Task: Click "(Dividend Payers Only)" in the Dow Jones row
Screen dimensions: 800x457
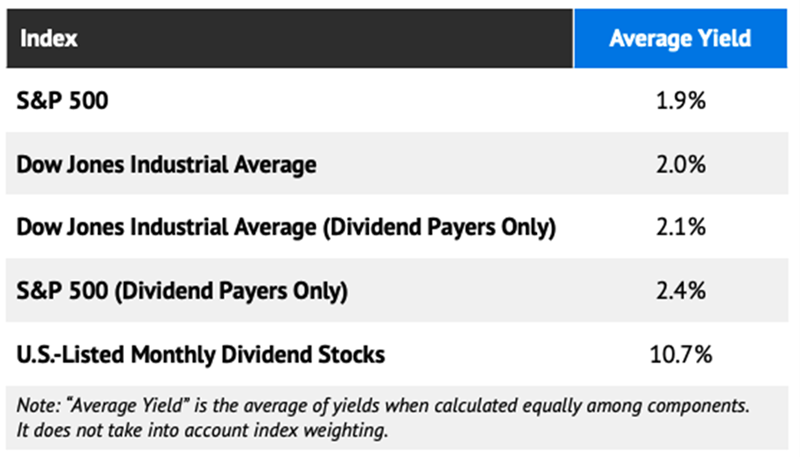Action: (439, 227)
